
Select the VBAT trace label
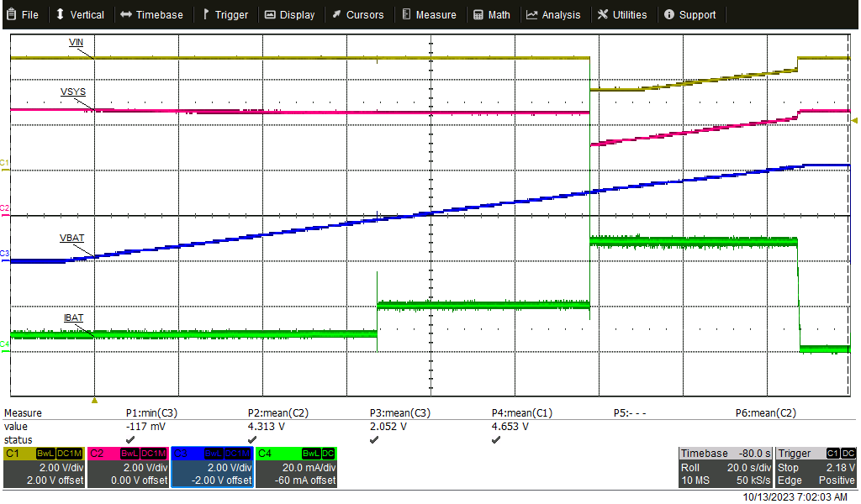click(71, 238)
